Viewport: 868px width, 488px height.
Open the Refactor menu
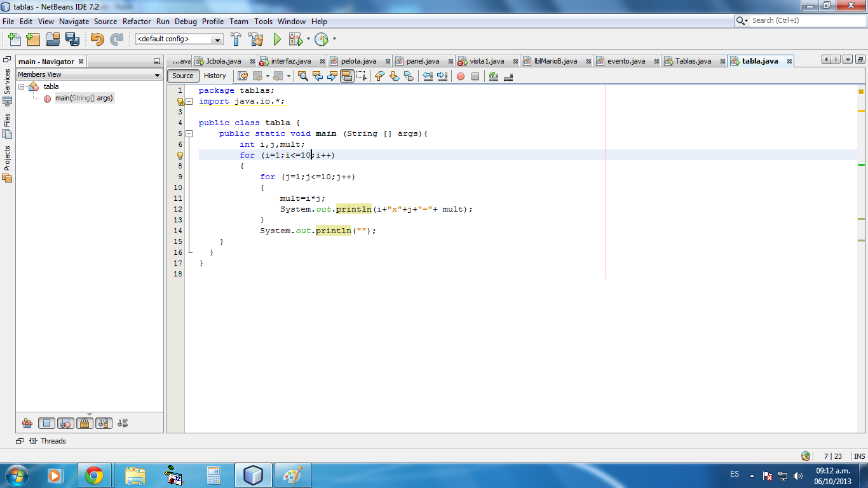tap(137, 21)
